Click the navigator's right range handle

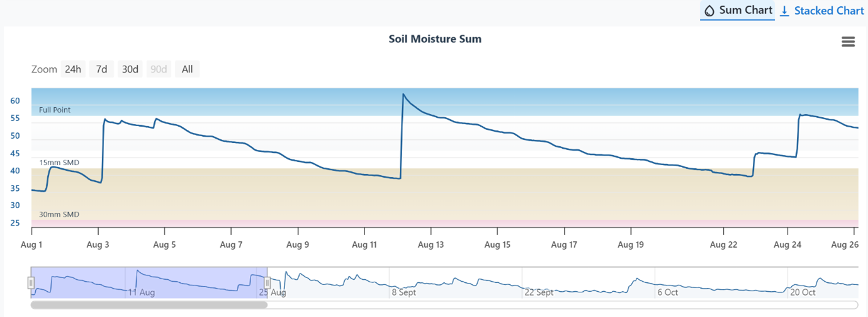(268, 282)
